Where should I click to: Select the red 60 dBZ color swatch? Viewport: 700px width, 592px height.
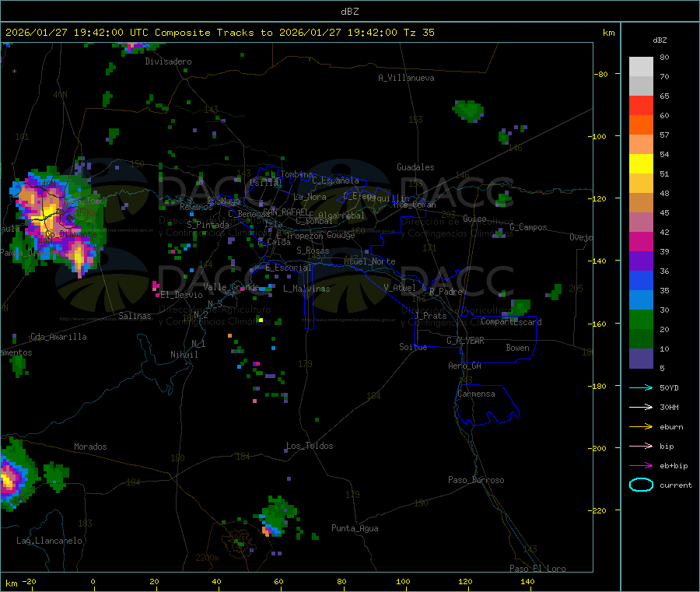pos(641,105)
